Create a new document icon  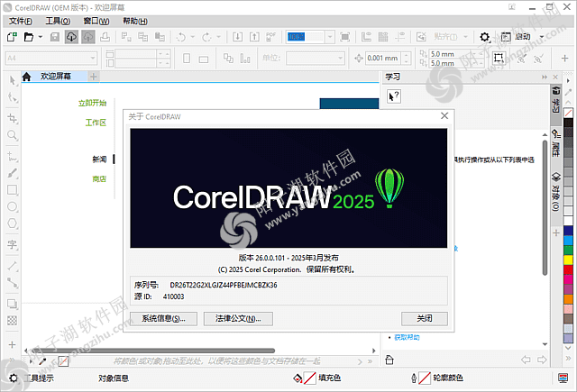12,37
